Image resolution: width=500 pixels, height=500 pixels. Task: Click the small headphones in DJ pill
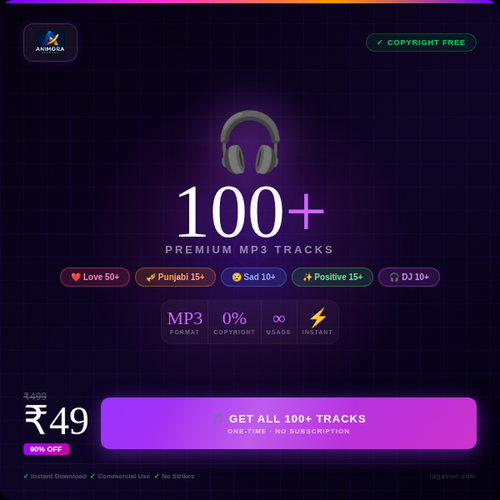coord(394,277)
